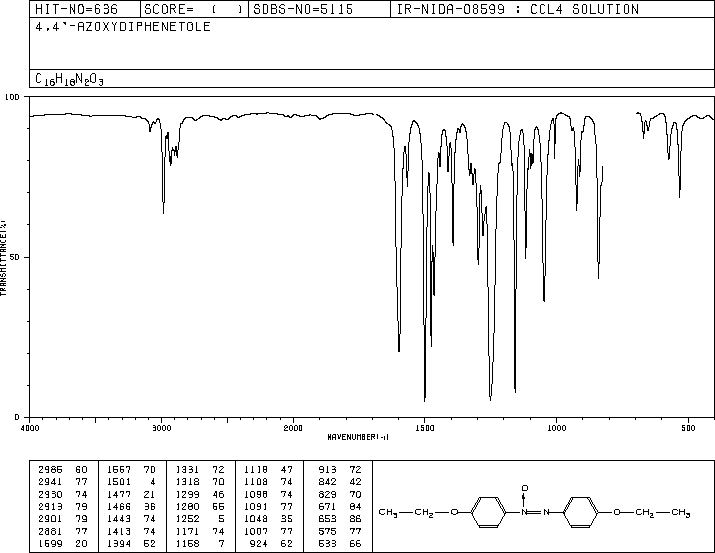Click the TRANSMITTANCE(%) y-axis label
The image size is (715, 553).
click(3, 258)
